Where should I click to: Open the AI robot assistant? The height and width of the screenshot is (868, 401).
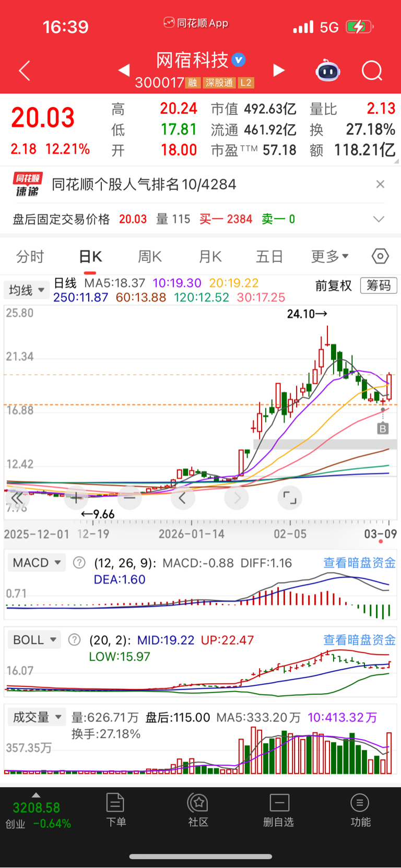pyautogui.click(x=328, y=70)
